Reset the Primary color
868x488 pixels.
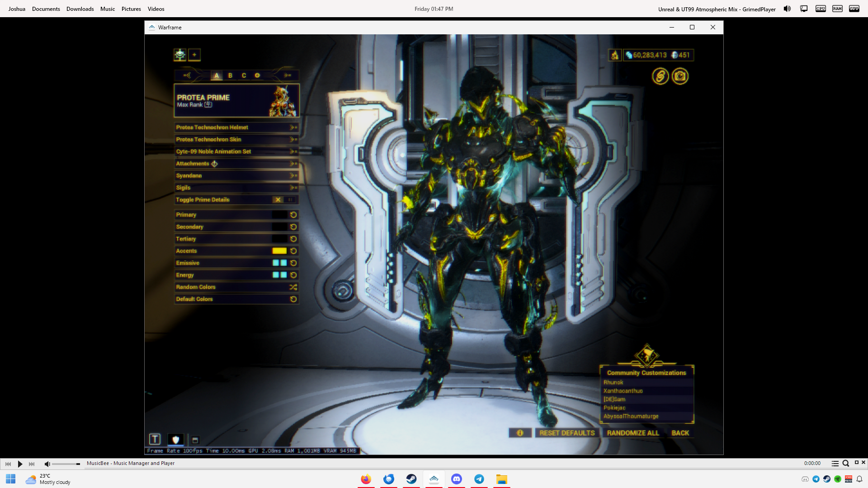coord(293,215)
